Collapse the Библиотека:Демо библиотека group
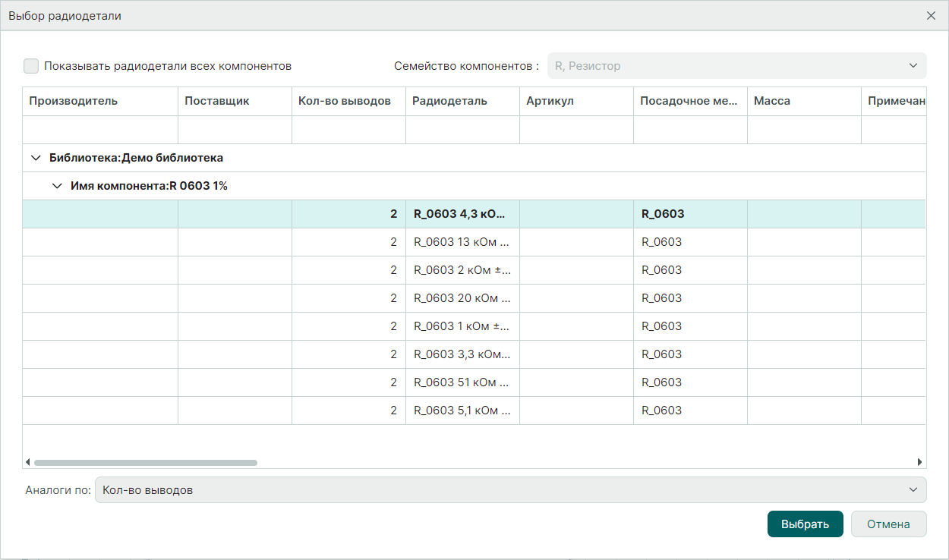 [x=36, y=158]
